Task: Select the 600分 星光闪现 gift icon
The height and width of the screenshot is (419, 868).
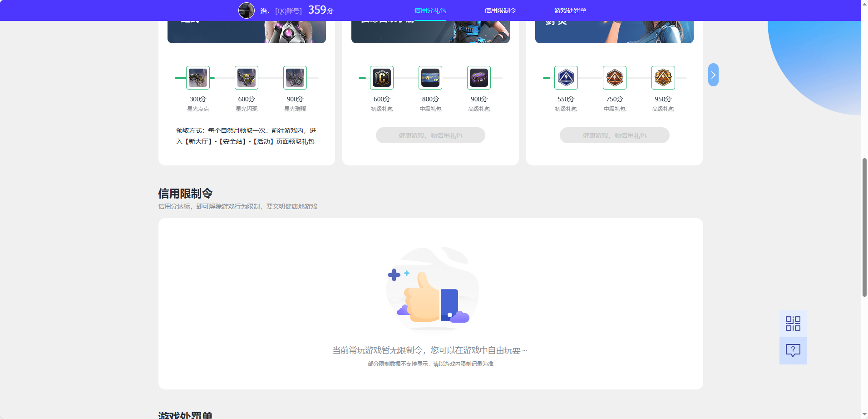Action: click(x=247, y=78)
